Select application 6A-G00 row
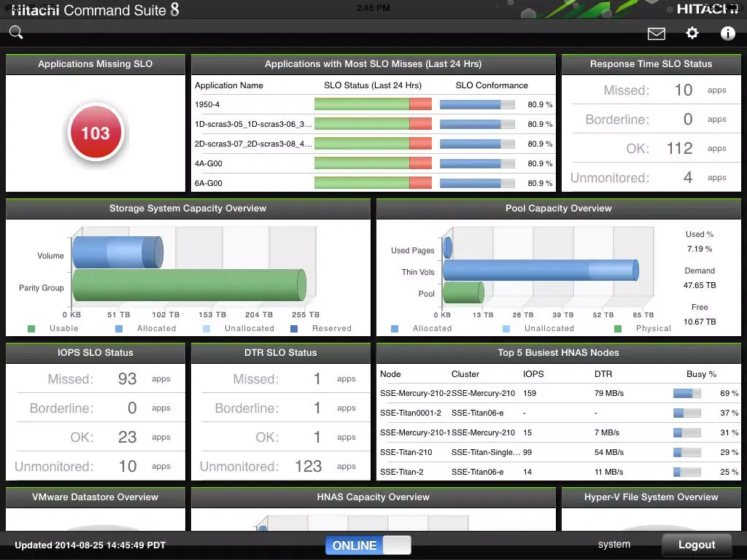 (373, 183)
